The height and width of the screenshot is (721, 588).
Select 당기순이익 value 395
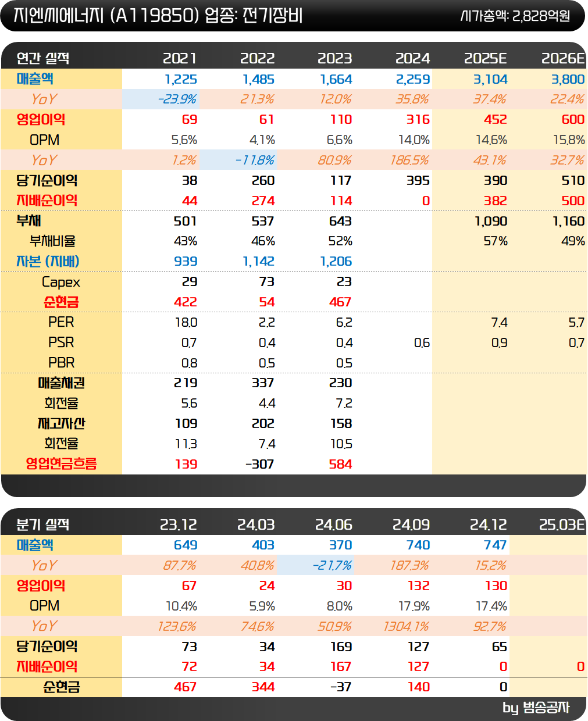tap(418, 180)
